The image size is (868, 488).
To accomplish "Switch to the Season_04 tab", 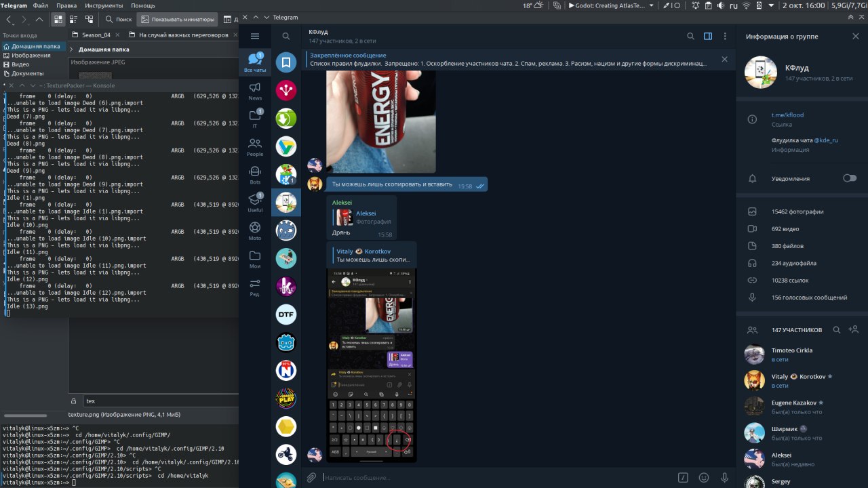I will 96,35.
